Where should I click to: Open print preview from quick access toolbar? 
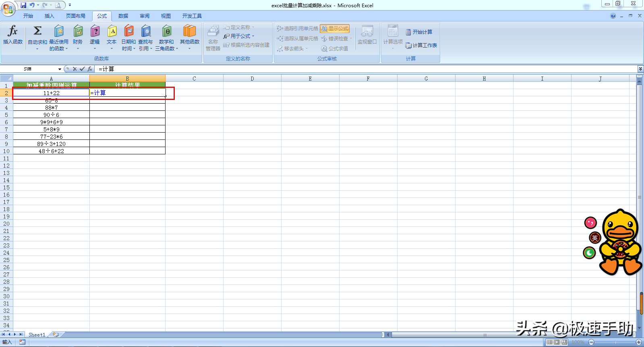58,5
